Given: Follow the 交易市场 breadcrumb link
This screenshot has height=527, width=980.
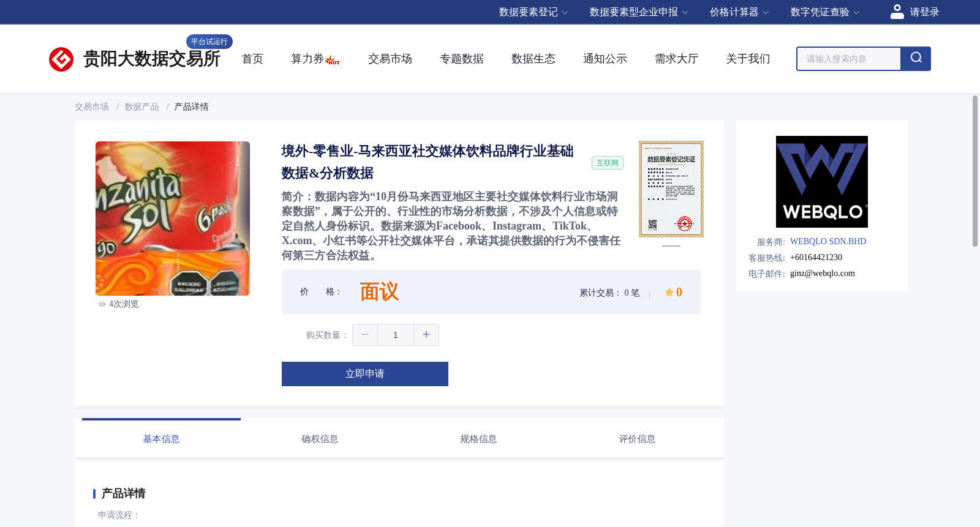Looking at the screenshot, I should [92, 107].
